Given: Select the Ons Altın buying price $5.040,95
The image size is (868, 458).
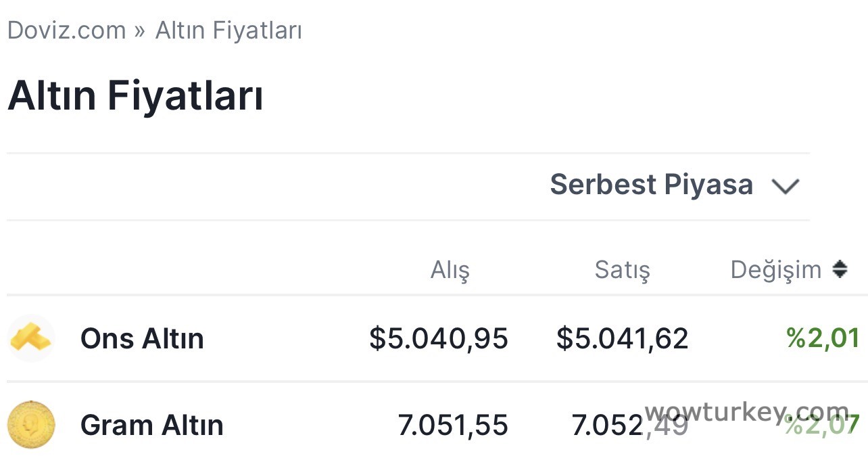Looking at the screenshot, I should [x=438, y=338].
